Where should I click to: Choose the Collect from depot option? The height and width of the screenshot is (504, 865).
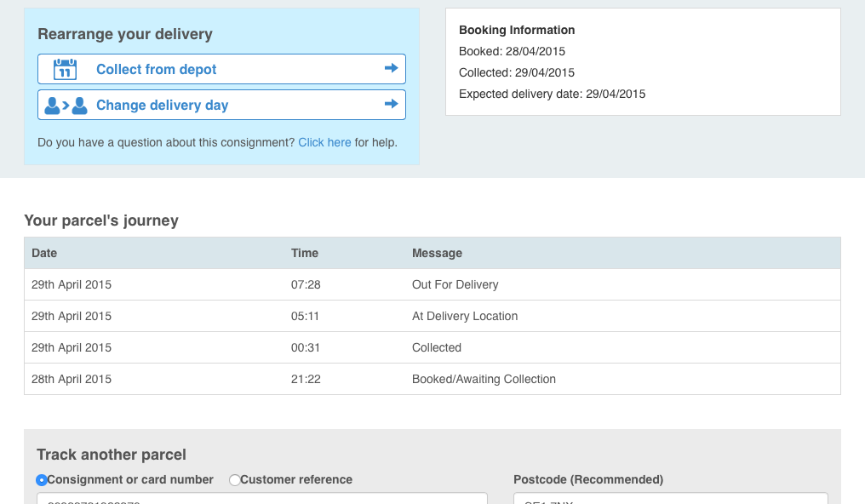pyautogui.click(x=157, y=70)
